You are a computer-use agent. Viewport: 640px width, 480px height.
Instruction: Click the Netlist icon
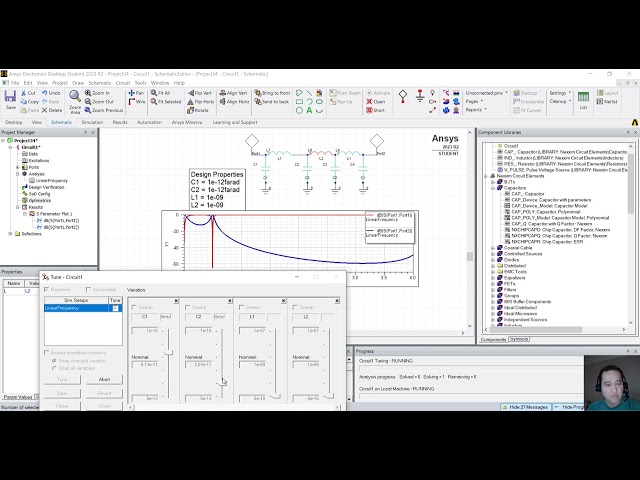[600, 102]
